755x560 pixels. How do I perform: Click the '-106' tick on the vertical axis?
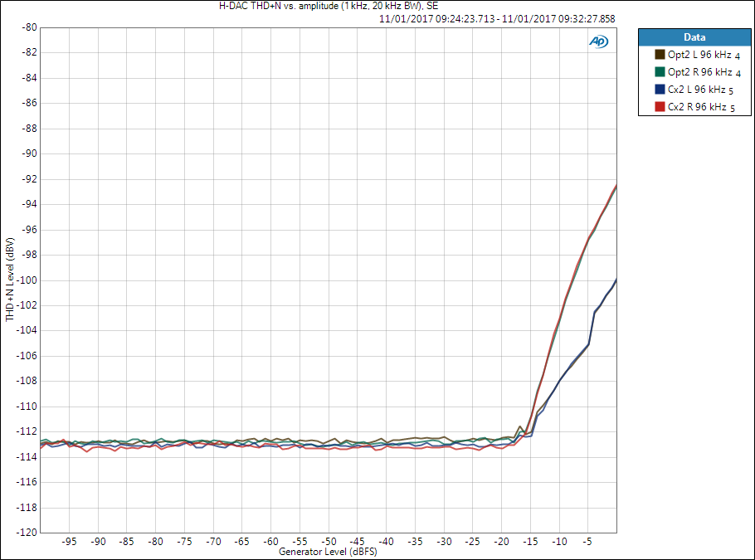tap(28, 355)
